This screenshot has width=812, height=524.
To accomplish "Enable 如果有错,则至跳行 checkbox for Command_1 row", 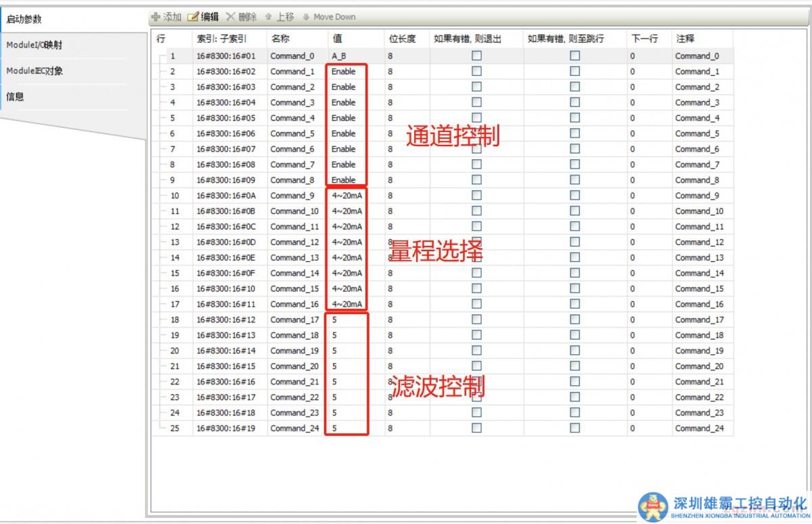I will coord(574,71).
